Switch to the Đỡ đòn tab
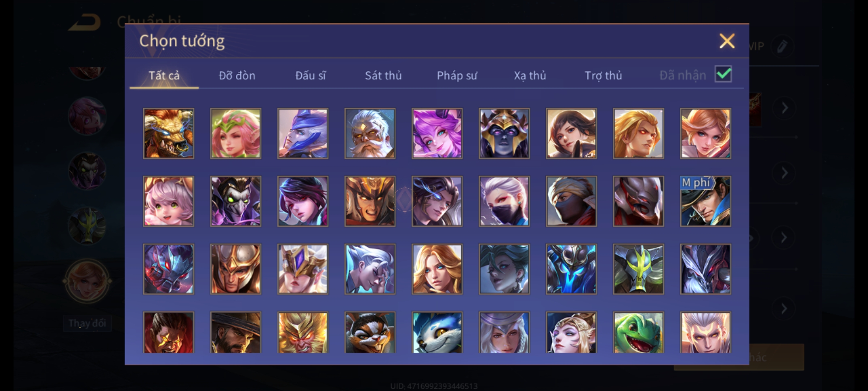Viewport: 868px width, 391px height. [237, 75]
